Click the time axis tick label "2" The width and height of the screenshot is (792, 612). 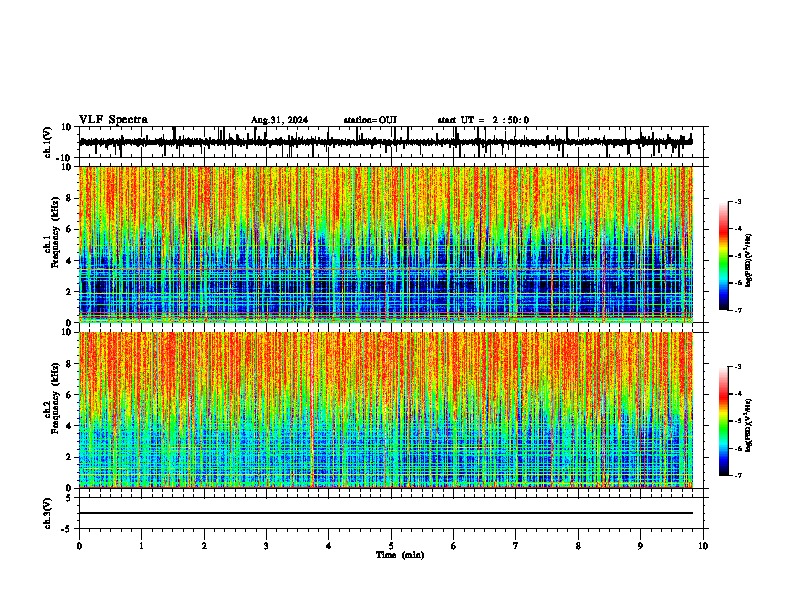[204, 546]
